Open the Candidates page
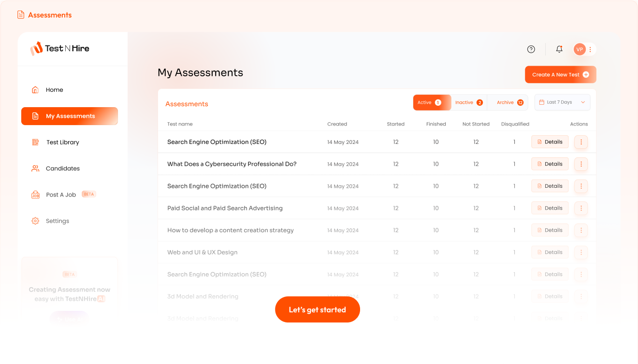This screenshot has width=638, height=364. click(62, 168)
